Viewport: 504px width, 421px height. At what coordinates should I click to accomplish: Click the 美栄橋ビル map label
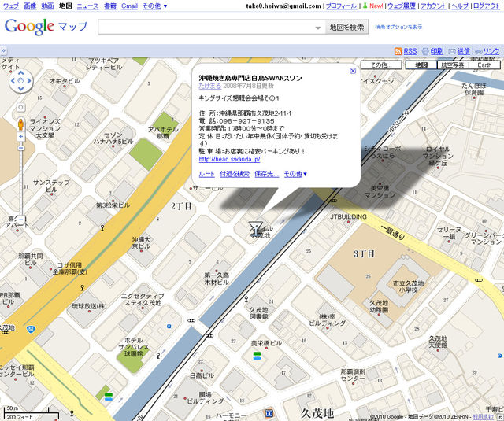(x=266, y=343)
